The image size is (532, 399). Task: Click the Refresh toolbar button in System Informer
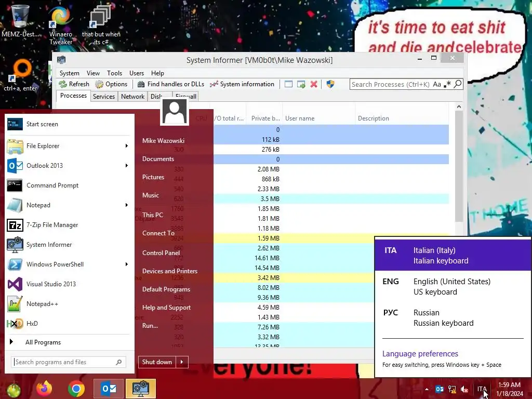coord(74,84)
